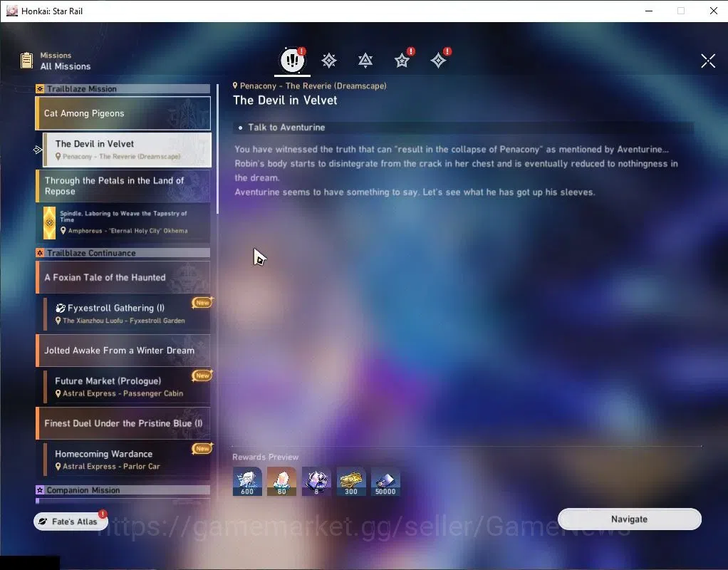728x570 pixels.
Task: Open Fate's Atlas
Action: pyautogui.click(x=71, y=522)
